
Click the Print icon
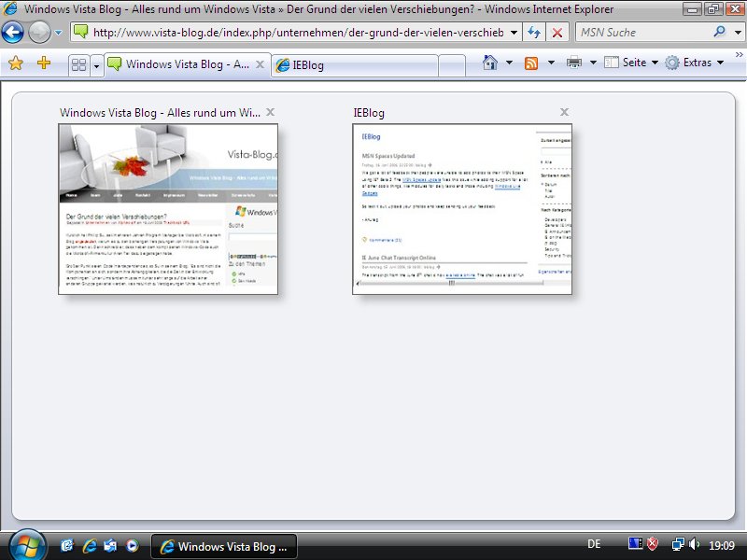574,63
